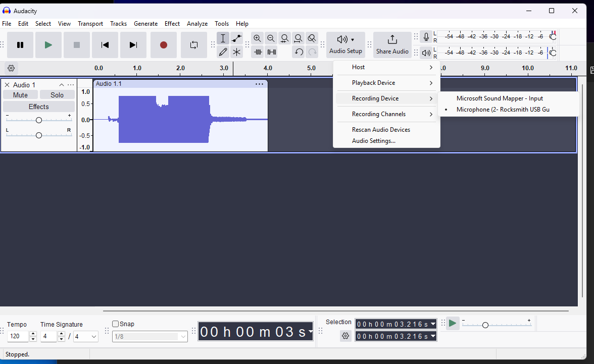Enable the Snap checkbox
The width and height of the screenshot is (594, 364).
116,324
